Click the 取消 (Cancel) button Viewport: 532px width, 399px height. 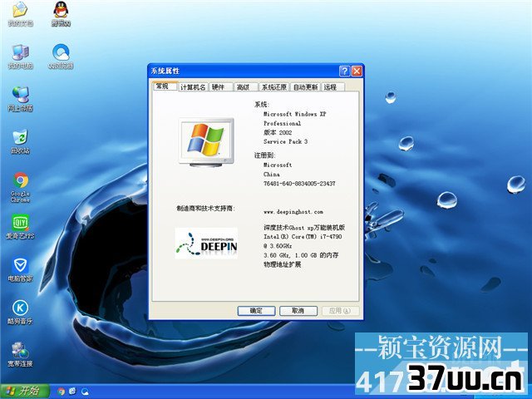point(298,311)
